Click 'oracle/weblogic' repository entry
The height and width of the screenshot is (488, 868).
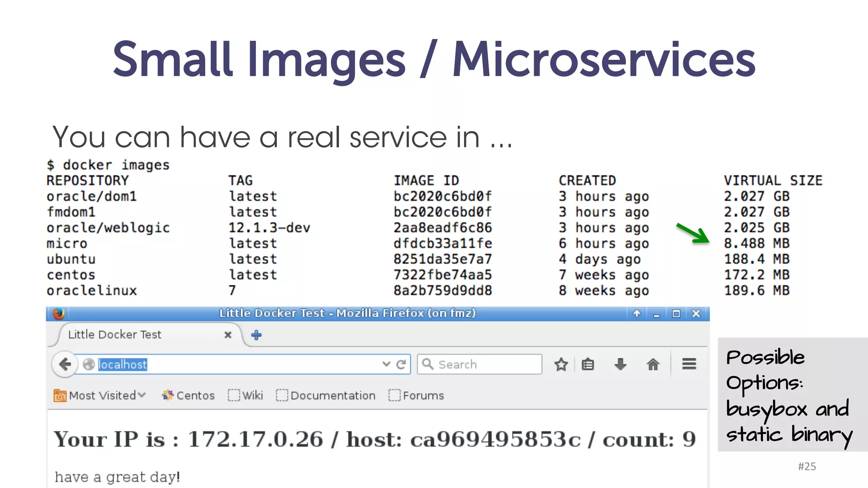click(x=108, y=228)
